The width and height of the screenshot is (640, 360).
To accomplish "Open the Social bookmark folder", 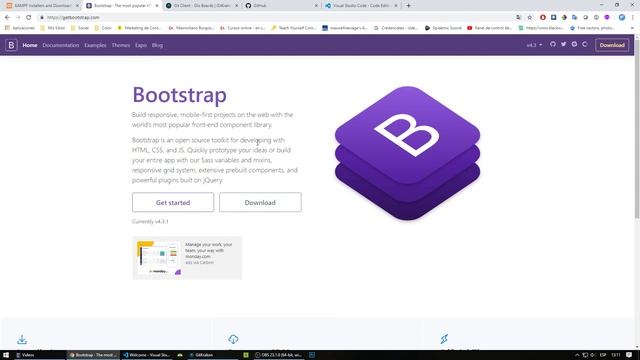I will (80, 28).
